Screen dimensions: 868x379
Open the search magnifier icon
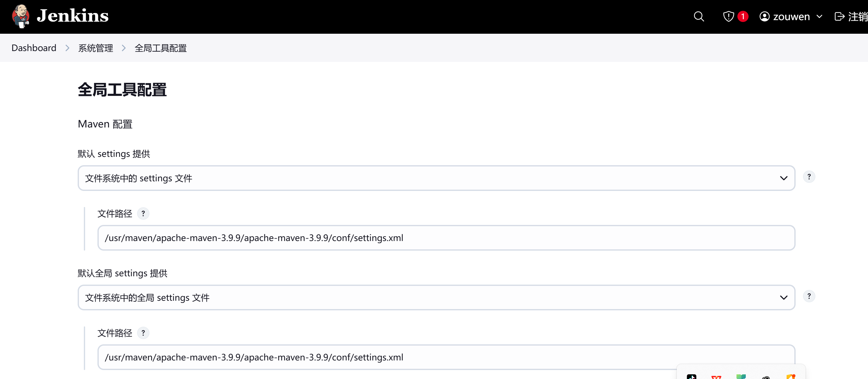click(x=699, y=16)
